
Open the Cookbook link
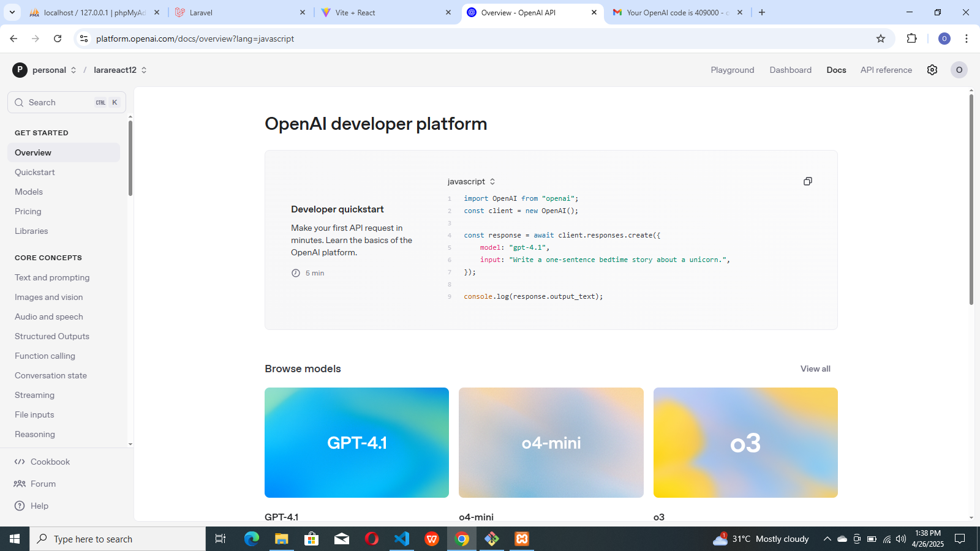(42, 462)
